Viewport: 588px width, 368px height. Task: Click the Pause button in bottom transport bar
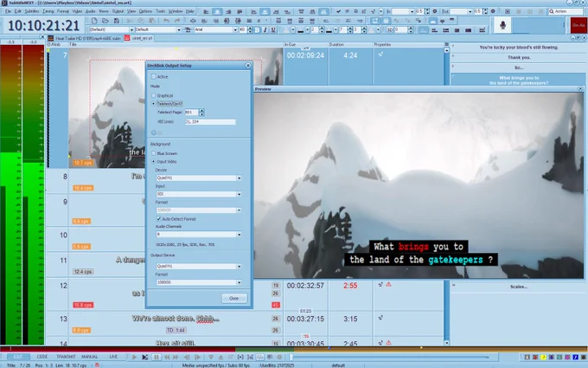pyautogui.click(x=156, y=357)
